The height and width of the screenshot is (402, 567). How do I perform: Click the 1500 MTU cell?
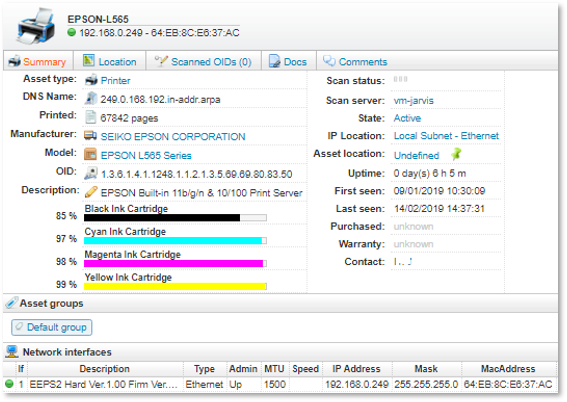[x=275, y=384]
